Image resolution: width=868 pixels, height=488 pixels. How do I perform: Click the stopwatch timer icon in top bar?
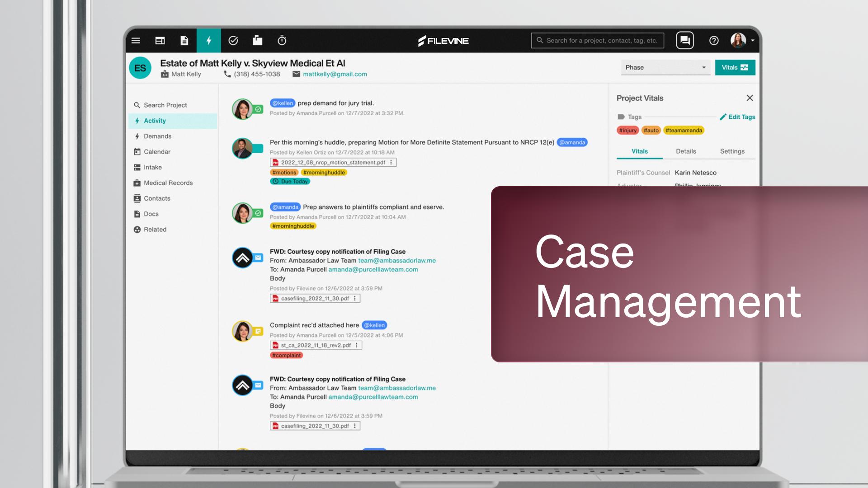click(282, 41)
